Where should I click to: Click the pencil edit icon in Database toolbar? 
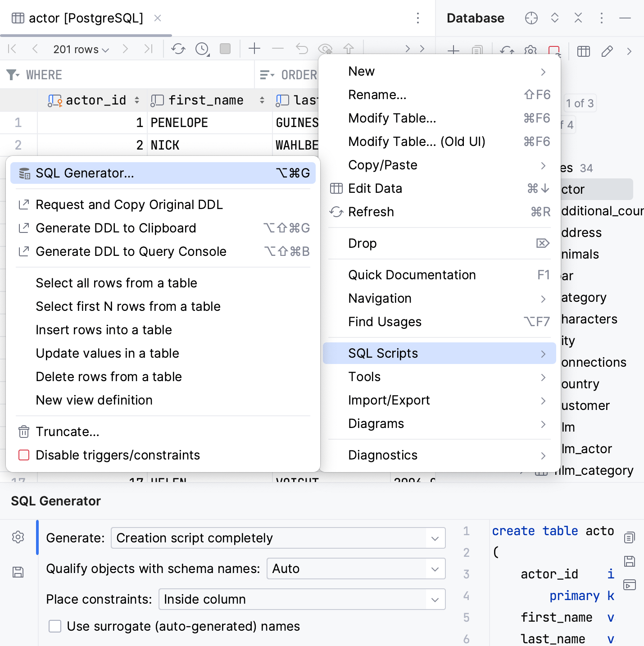[607, 51]
